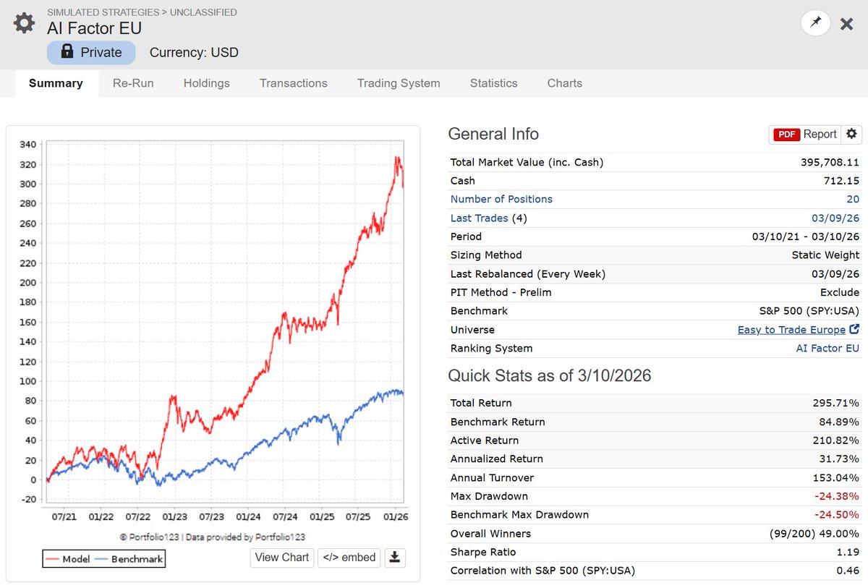Open the View Chart button
This screenshot has width=868, height=588.
click(x=282, y=557)
